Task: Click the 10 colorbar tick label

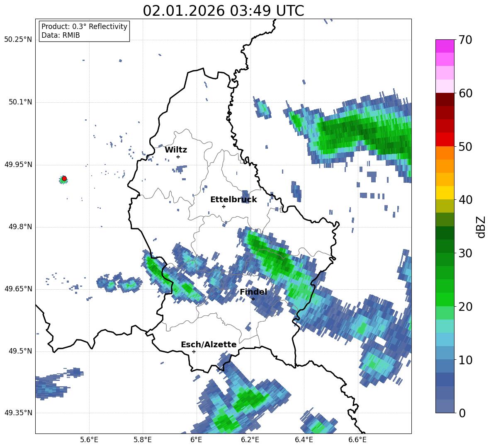Action: tap(465, 360)
